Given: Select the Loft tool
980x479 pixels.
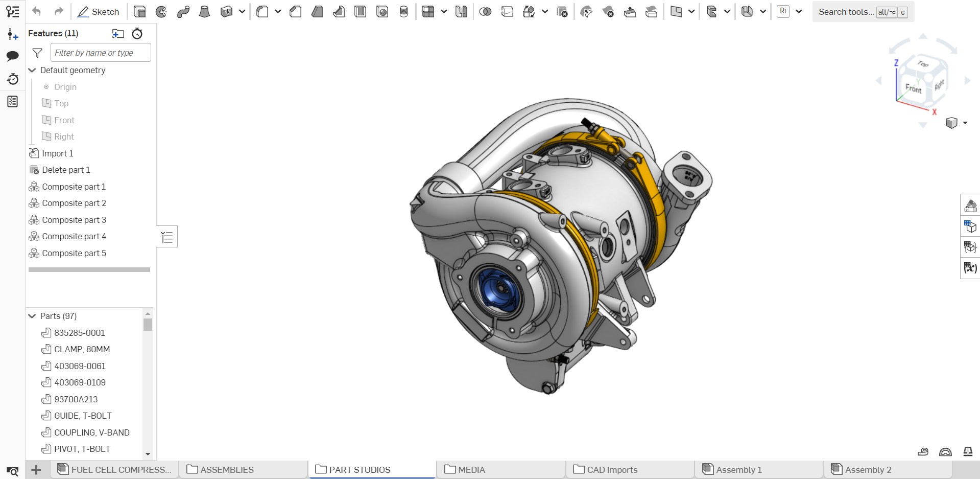Looking at the screenshot, I should [x=205, y=12].
